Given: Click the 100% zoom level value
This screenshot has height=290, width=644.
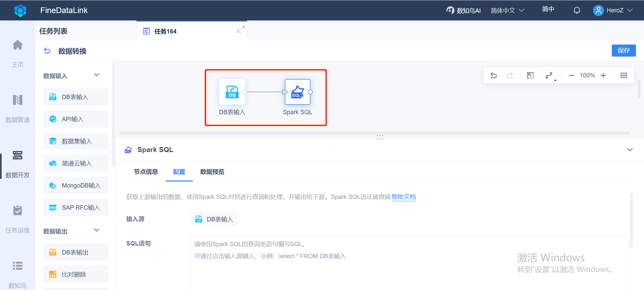Looking at the screenshot, I should tap(587, 75).
